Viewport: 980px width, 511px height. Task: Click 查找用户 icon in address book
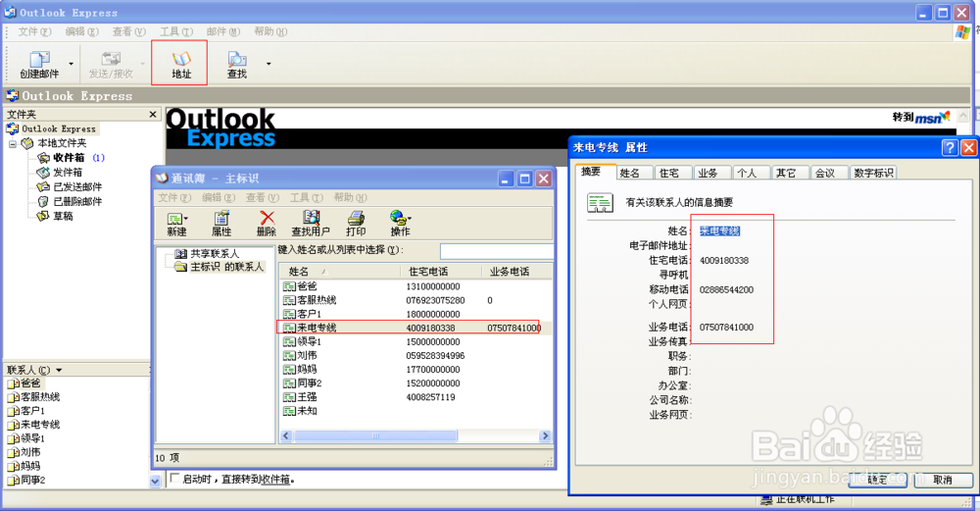(311, 224)
